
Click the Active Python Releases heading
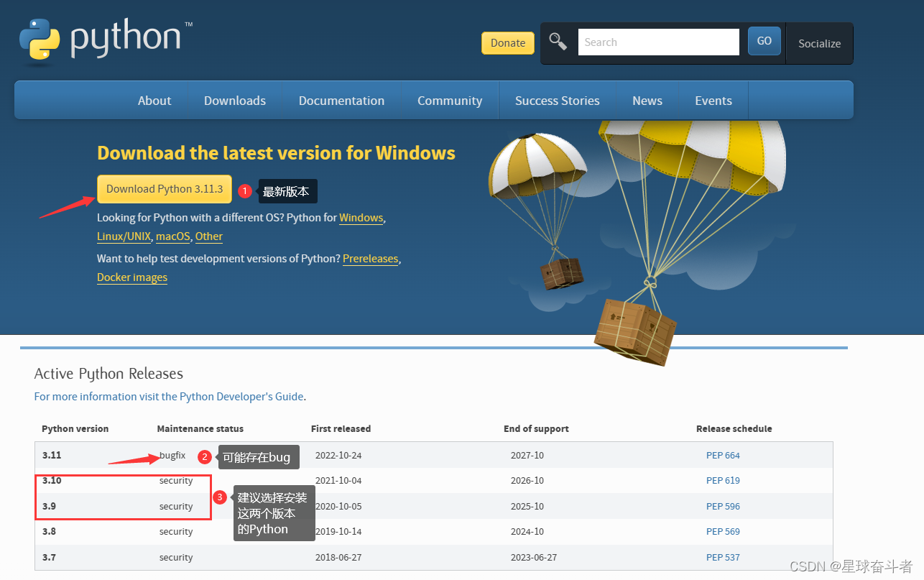(108, 374)
